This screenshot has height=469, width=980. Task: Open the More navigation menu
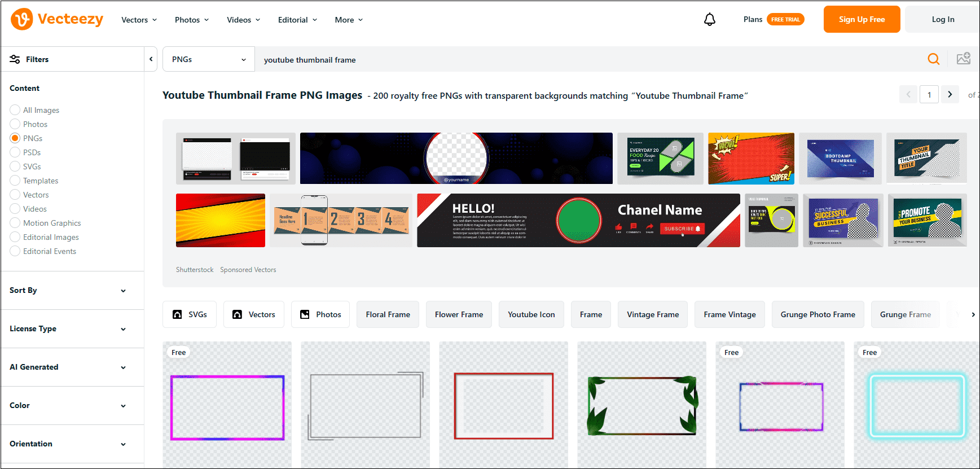click(x=349, y=20)
